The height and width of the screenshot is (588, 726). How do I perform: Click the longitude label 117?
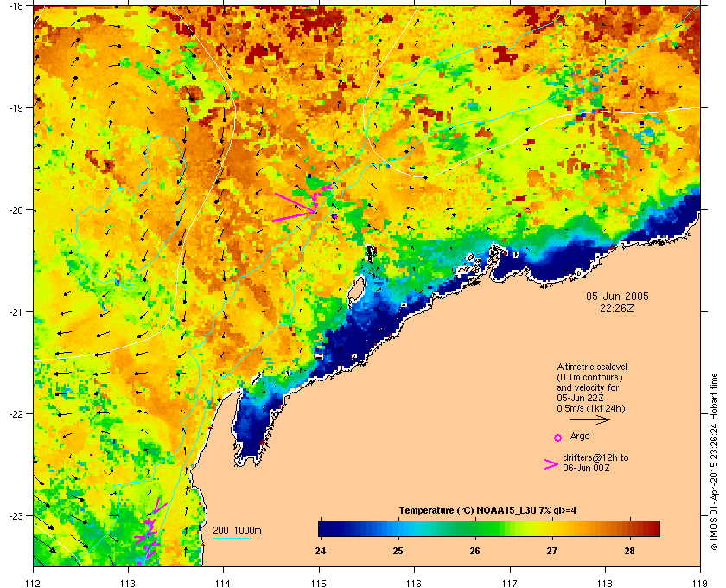coord(509,583)
